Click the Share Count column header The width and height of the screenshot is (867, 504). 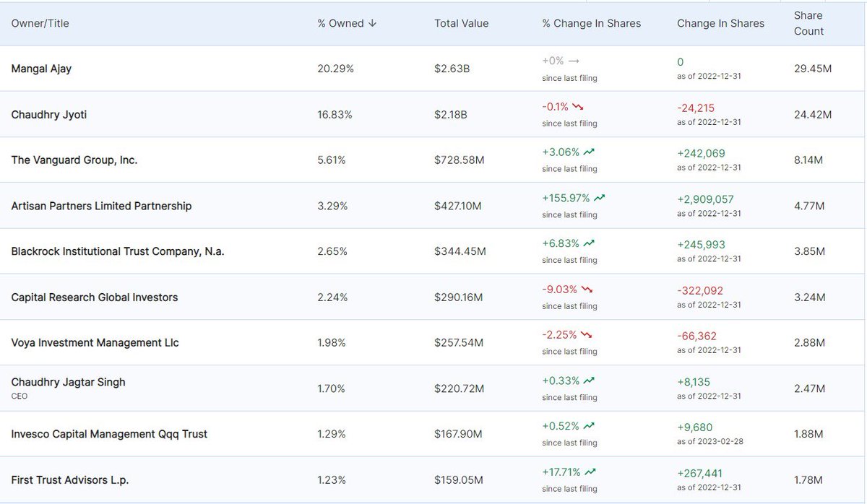point(808,23)
